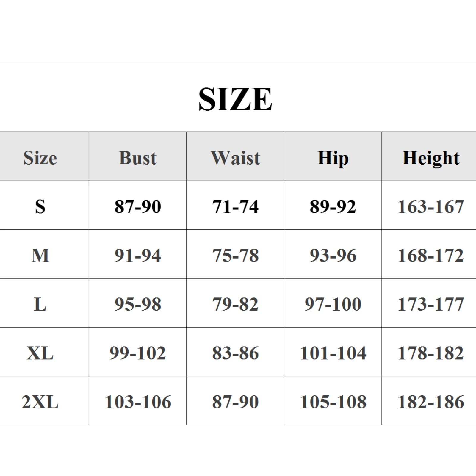The image size is (476, 476).
Task: Click the large SIZE title heading
Action: pos(235,99)
